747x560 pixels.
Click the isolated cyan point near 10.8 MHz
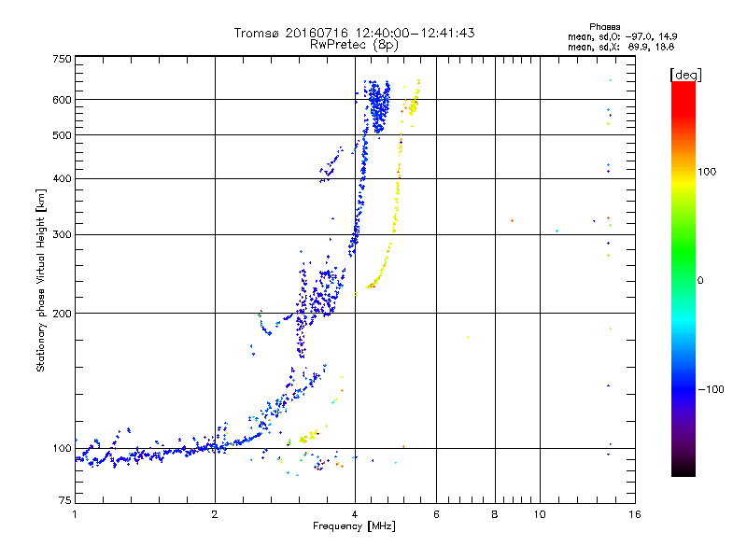click(x=557, y=231)
